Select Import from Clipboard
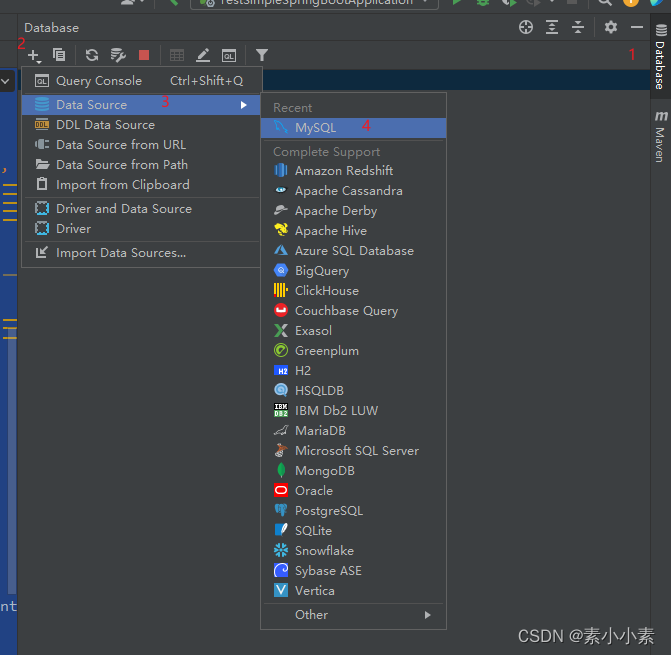671x655 pixels. tap(141, 185)
